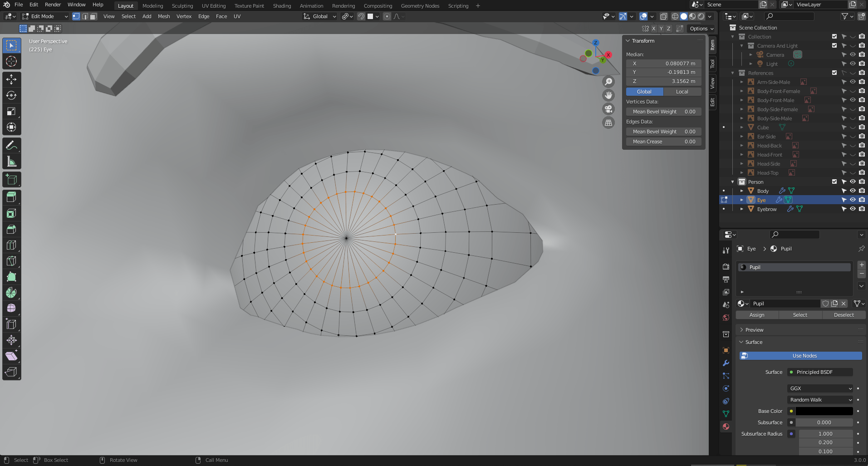Uncheck the Camera And Light collection checkbox
This screenshot has height=466, width=868.
click(x=834, y=45)
